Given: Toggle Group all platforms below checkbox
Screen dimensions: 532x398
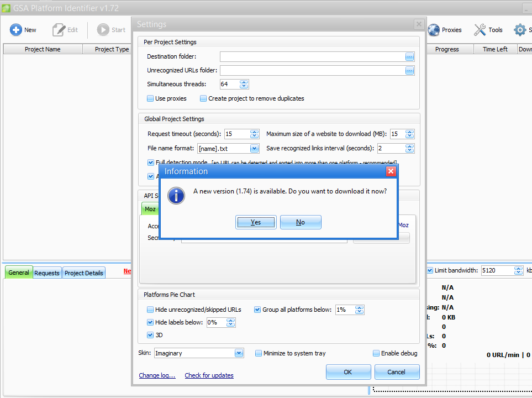Looking at the screenshot, I should click(257, 310).
